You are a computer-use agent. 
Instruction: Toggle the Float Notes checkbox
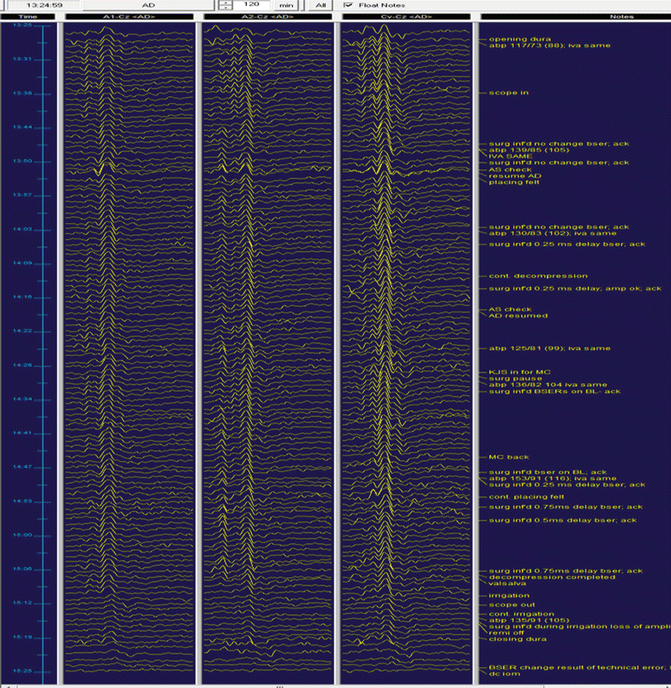point(348,5)
